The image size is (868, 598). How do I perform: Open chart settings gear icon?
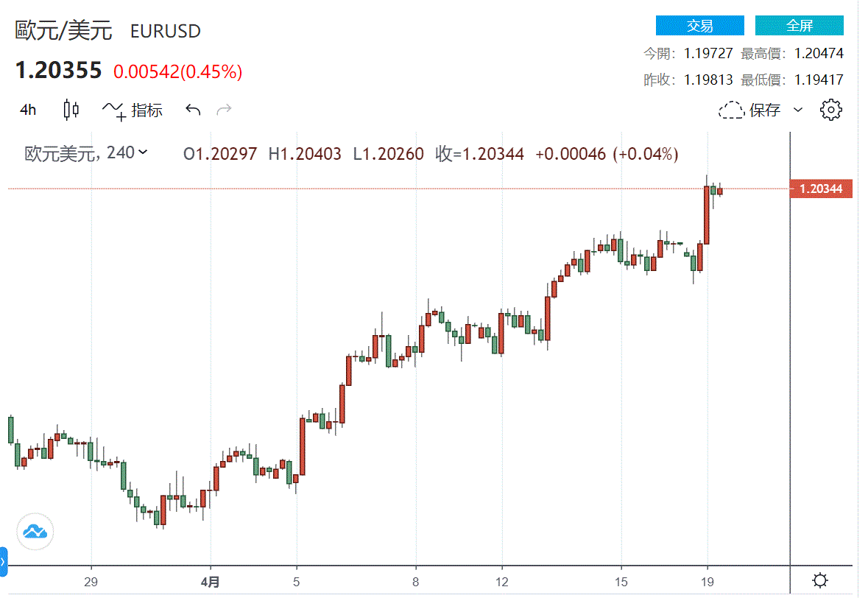(x=830, y=110)
